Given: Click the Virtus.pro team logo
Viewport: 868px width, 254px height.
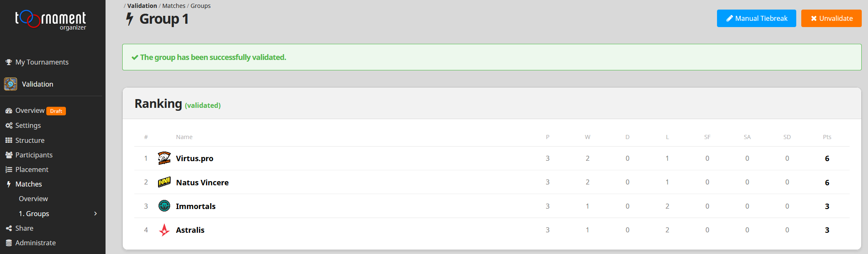Looking at the screenshot, I should click(x=164, y=158).
